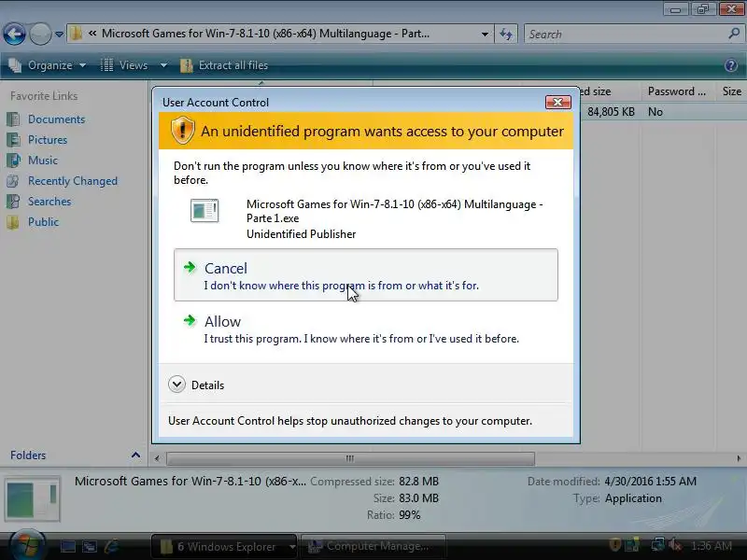Click the Documents folder icon
The width and height of the screenshot is (747, 560).
coord(13,119)
